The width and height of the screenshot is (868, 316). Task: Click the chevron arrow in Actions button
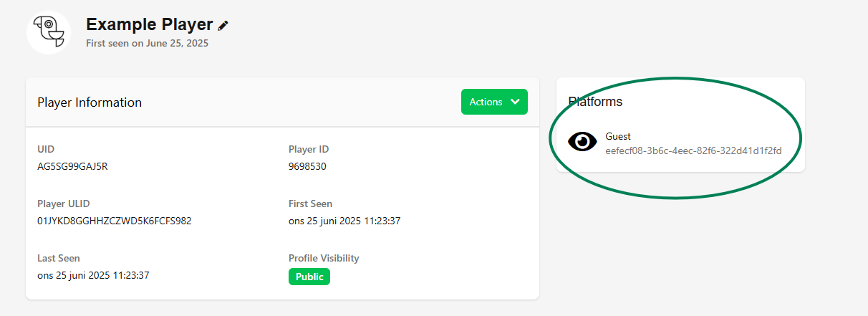click(515, 102)
